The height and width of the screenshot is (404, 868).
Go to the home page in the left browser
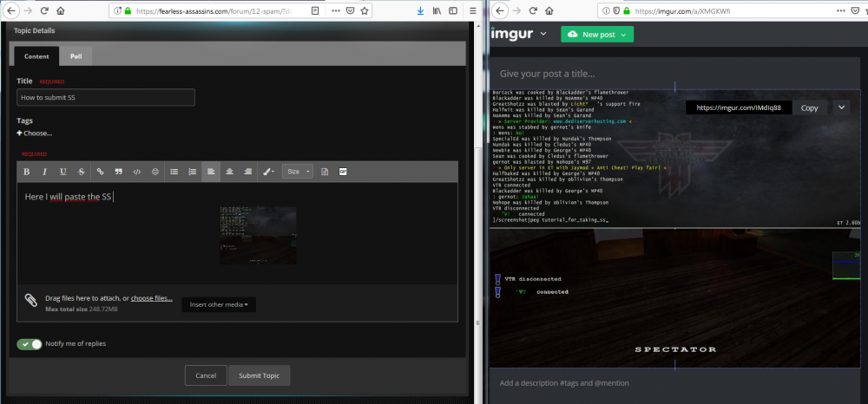pyautogui.click(x=61, y=10)
